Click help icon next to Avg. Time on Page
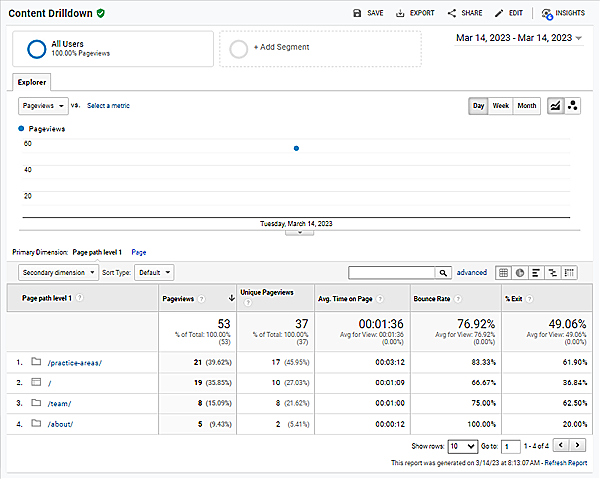 click(380, 299)
